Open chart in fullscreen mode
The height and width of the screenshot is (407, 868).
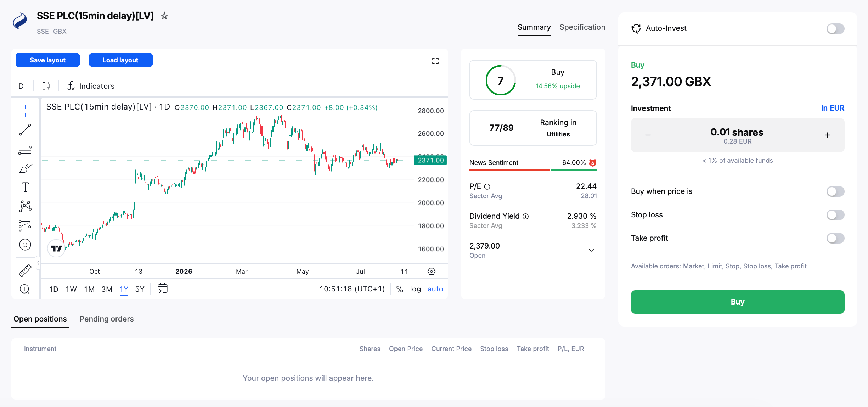435,61
